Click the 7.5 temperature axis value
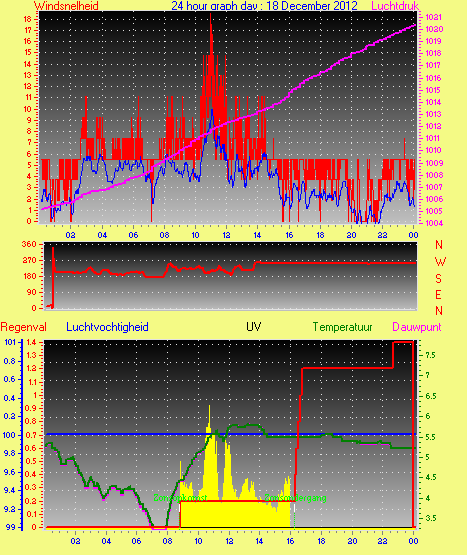Image resolution: width=467 pixels, height=555 pixels. (x=431, y=355)
